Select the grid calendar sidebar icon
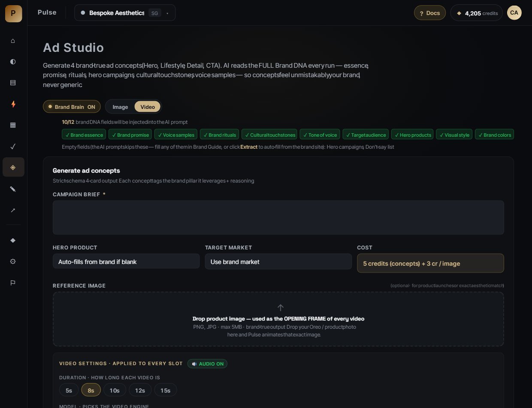The width and height of the screenshot is (532, 408). (x=13, y=125)
